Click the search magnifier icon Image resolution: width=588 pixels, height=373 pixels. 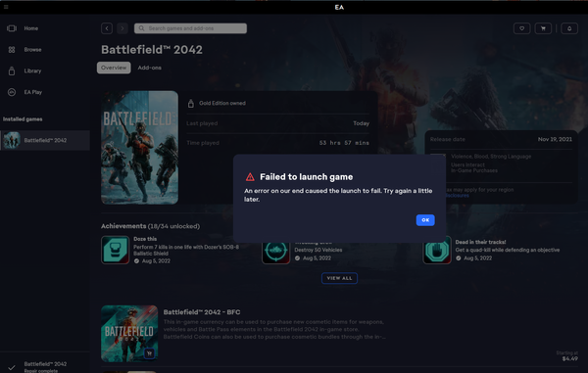pyautogui.click(x=141, y=28)
